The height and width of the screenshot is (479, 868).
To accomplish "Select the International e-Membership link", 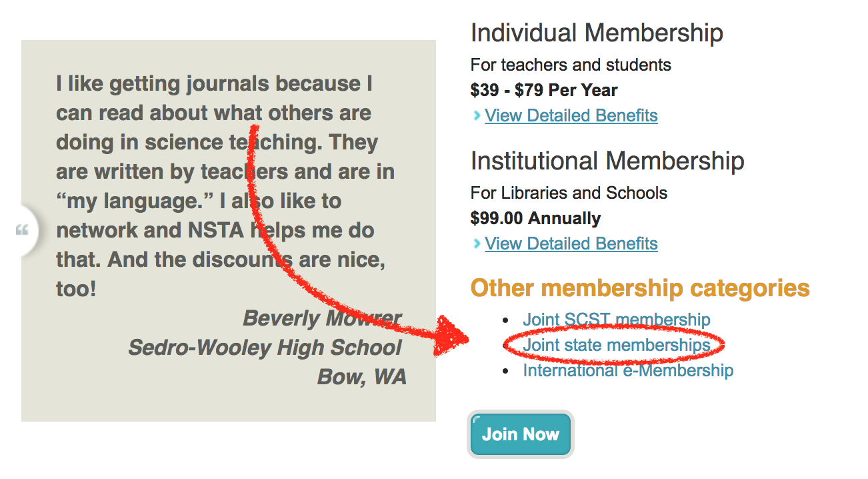I will 628,371.
